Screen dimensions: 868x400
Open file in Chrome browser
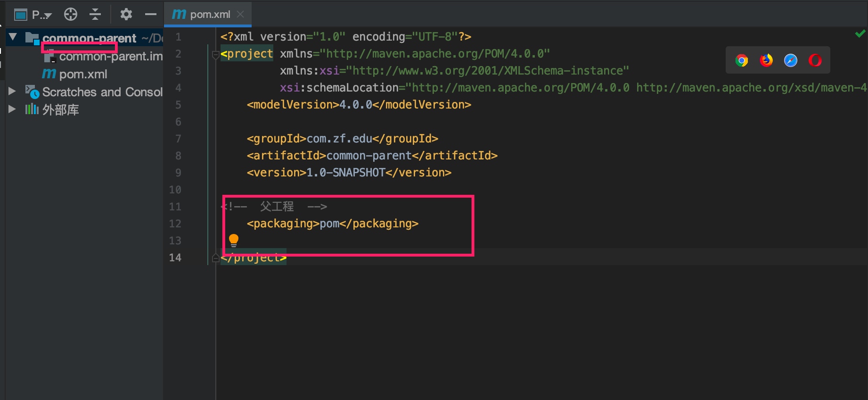point(742,60)
